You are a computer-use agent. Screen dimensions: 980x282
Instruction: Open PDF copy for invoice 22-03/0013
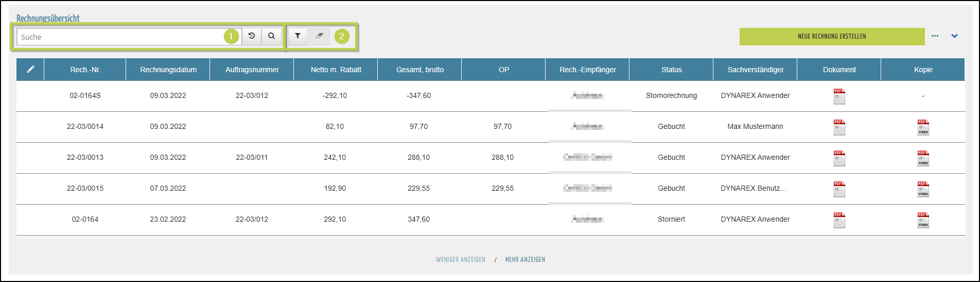tap(923, 158)
